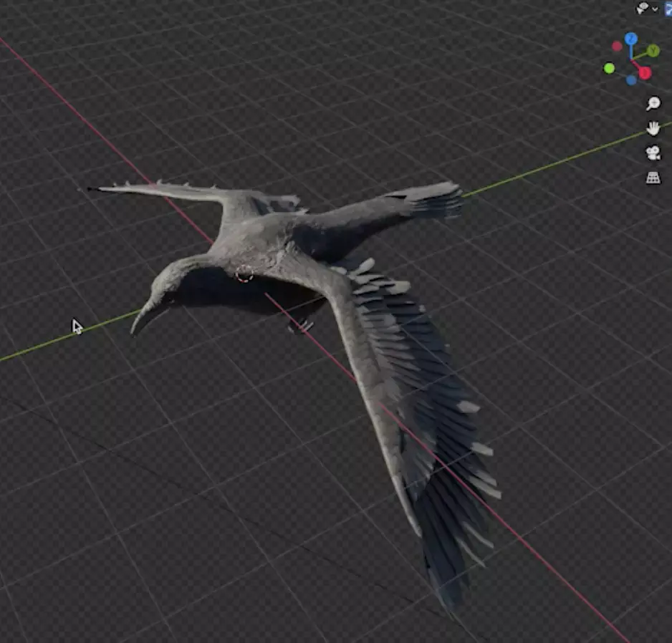The image size is (672, 643).
Task: Switch perspective/orthographic with the grid icon
Action: point(653,178)
